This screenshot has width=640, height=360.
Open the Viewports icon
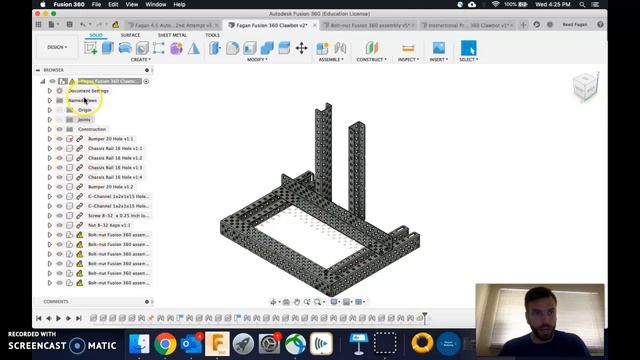[359, 302]
